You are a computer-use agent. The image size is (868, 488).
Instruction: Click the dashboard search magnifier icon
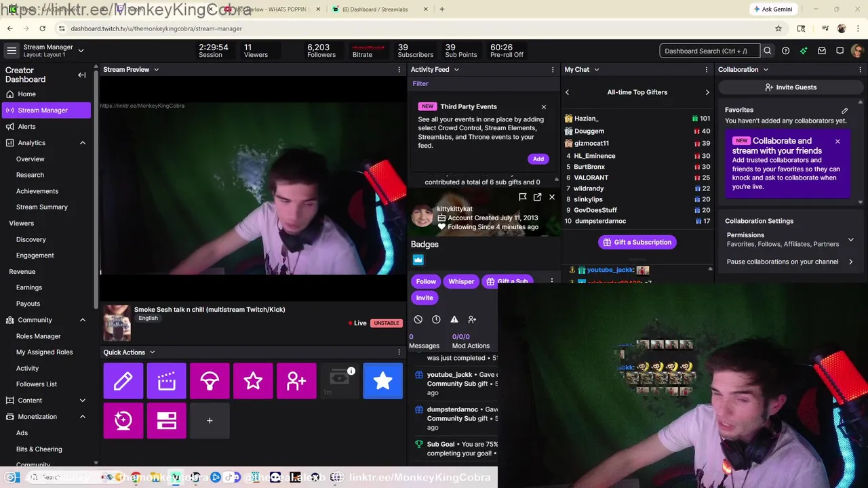[768, 51]
